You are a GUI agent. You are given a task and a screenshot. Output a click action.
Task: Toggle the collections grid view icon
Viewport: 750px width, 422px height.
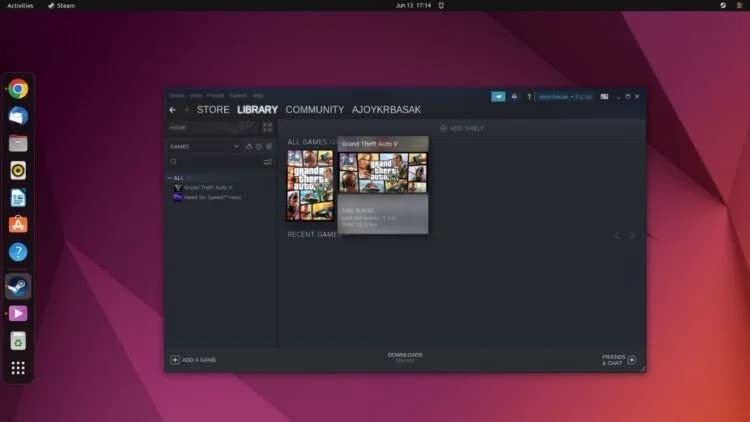point(267,127)
